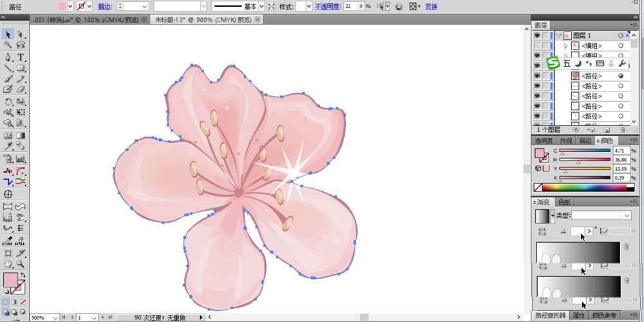The width and height of the screenshot is (644, 322).
Task: Click the Sogou moon icon
Action: tap(578, 63)
